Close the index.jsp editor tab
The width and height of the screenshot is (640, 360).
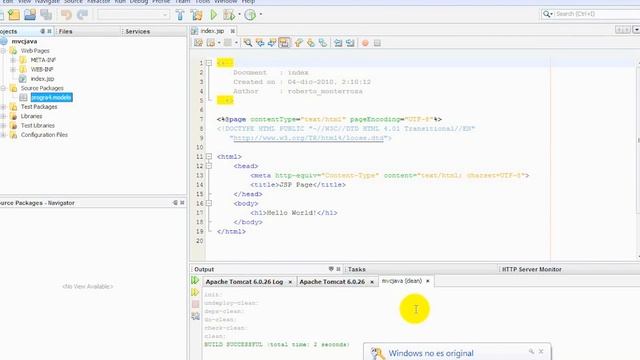232,31
